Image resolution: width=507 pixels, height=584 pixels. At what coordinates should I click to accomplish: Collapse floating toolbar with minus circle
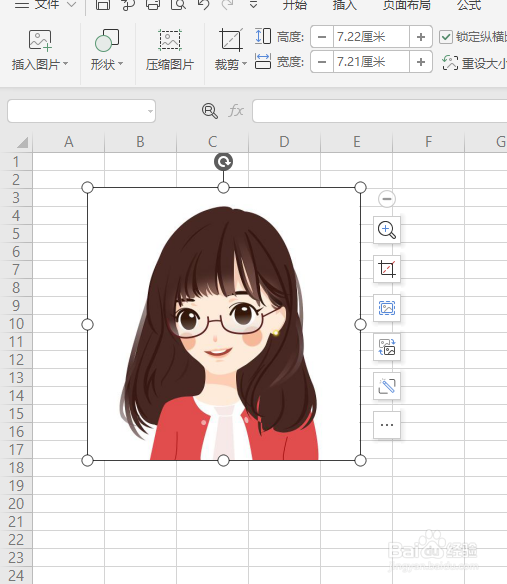387,199
